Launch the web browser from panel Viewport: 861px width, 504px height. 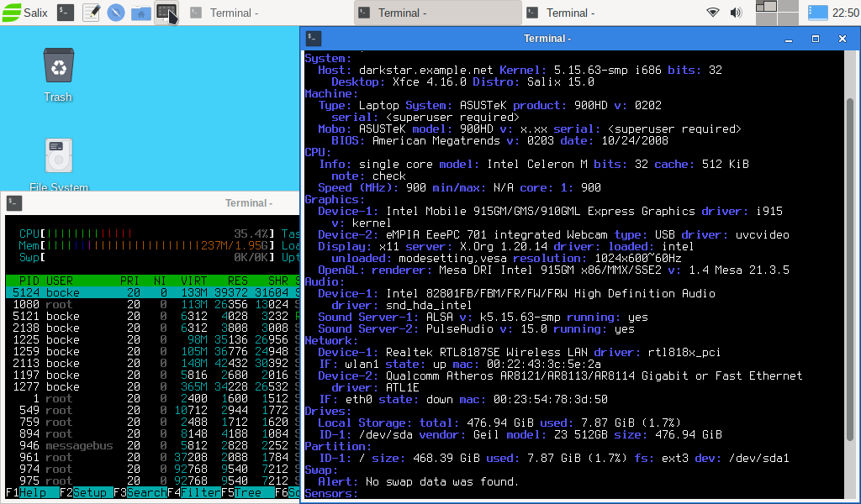click(x=116, y=13)
